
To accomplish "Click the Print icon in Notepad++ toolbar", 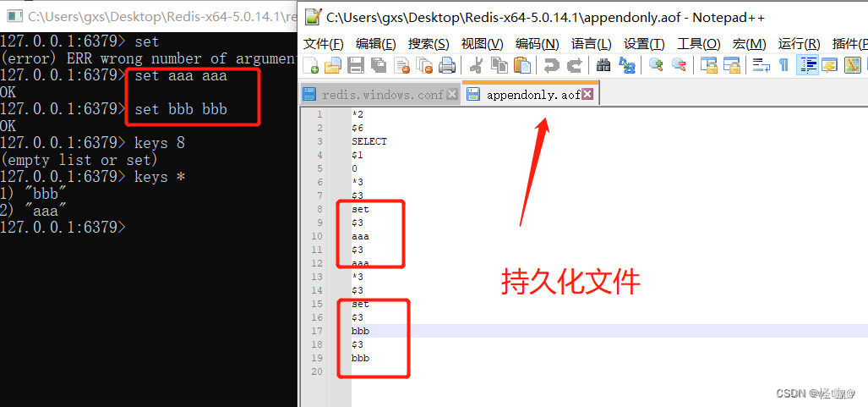I will pyautogui.click(x=447, y=65).
